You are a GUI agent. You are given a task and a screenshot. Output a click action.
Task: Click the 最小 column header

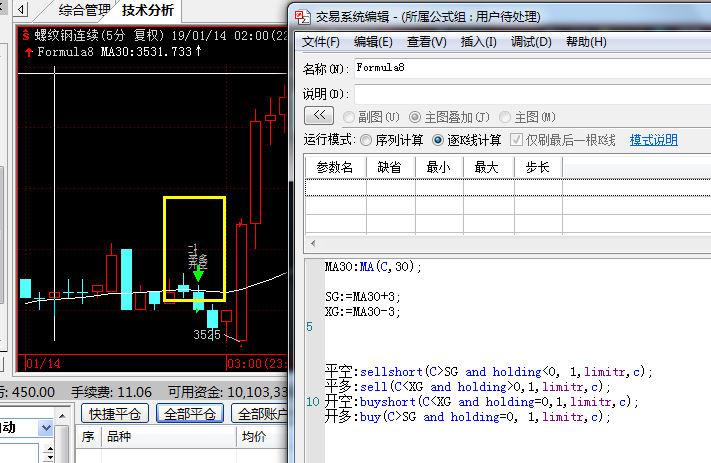[x=438, y=167]
